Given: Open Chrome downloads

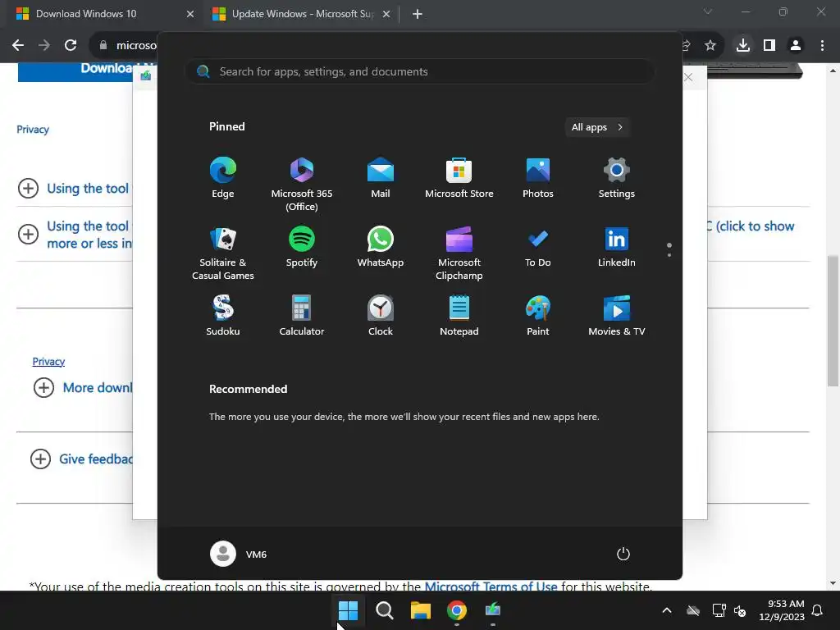Looking at the screenshot, I should click(743, 46).
